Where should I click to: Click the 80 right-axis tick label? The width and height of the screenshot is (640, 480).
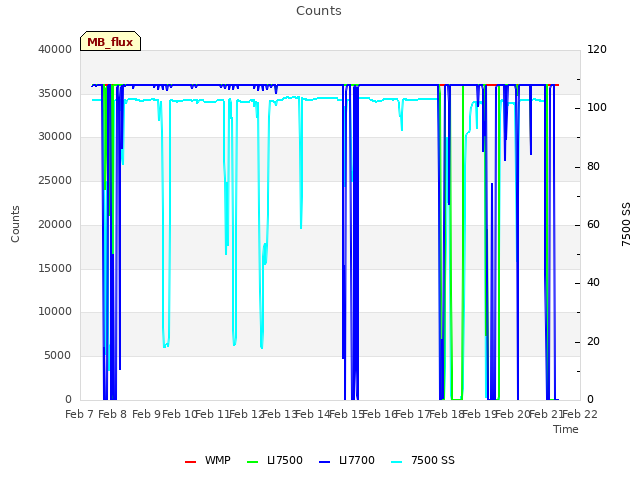[x=593, y=167]
